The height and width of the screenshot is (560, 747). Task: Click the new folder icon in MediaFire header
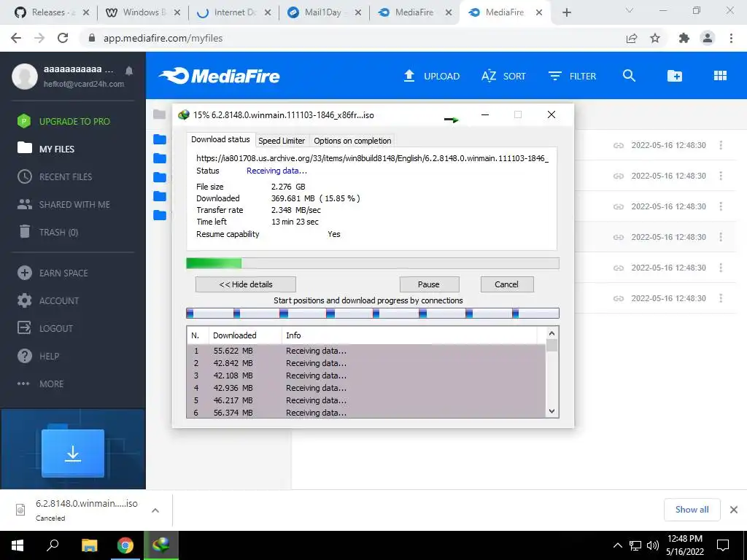tap(675, 76)
